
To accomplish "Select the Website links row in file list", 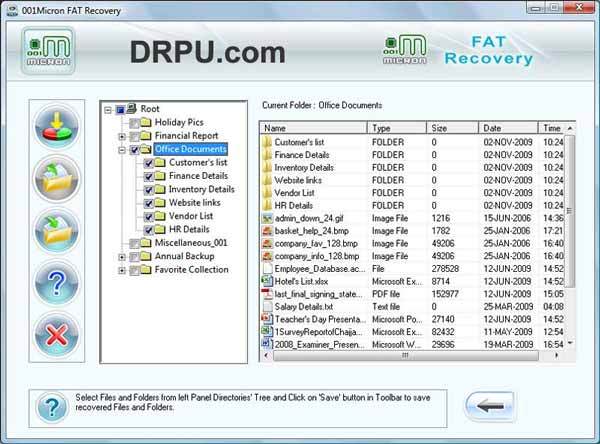I will click(x=412, y=180).
